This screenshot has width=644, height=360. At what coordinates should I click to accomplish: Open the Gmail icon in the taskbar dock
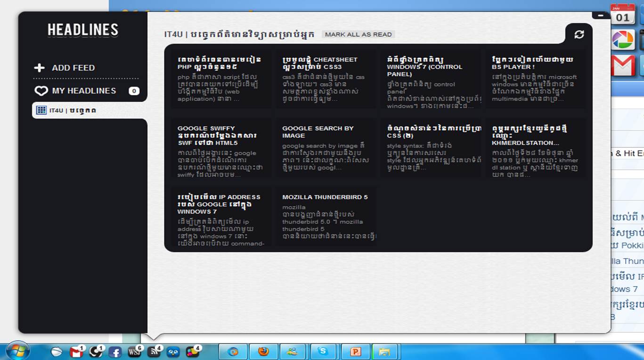click(x=76, y=352)
